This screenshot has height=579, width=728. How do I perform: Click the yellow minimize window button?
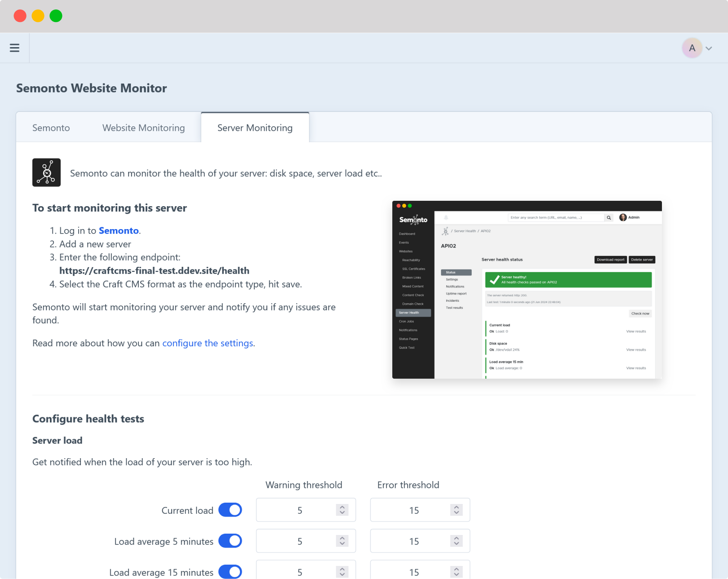tap(38, 16)
